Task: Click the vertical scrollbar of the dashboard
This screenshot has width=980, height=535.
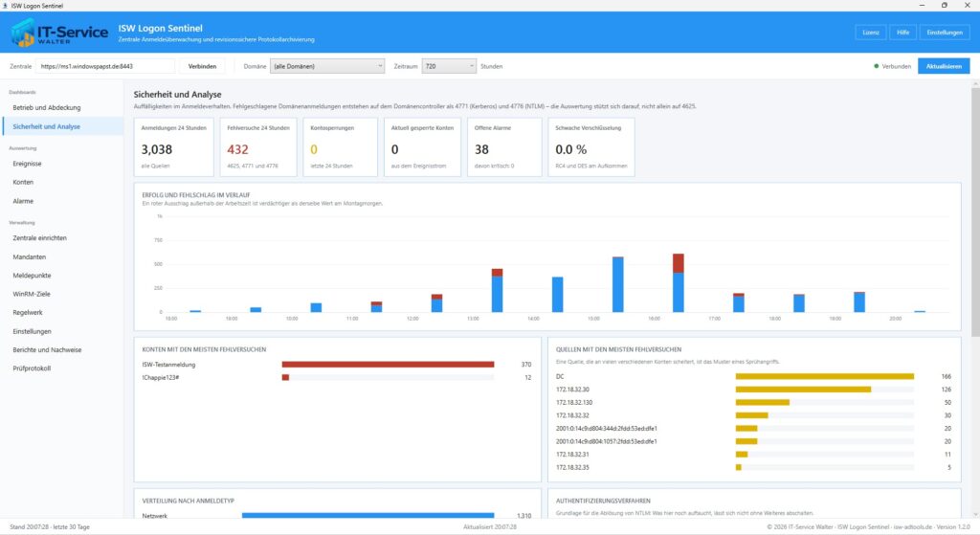Action: click(x=975, y=212)
